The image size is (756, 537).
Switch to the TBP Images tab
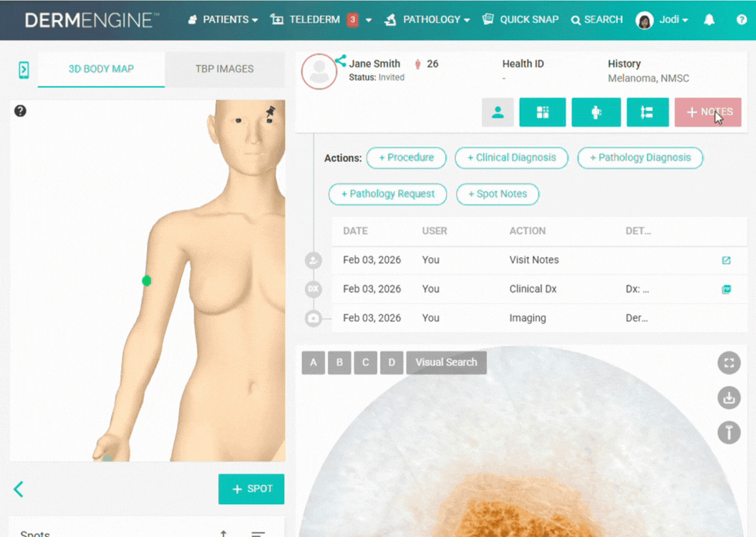224,69
